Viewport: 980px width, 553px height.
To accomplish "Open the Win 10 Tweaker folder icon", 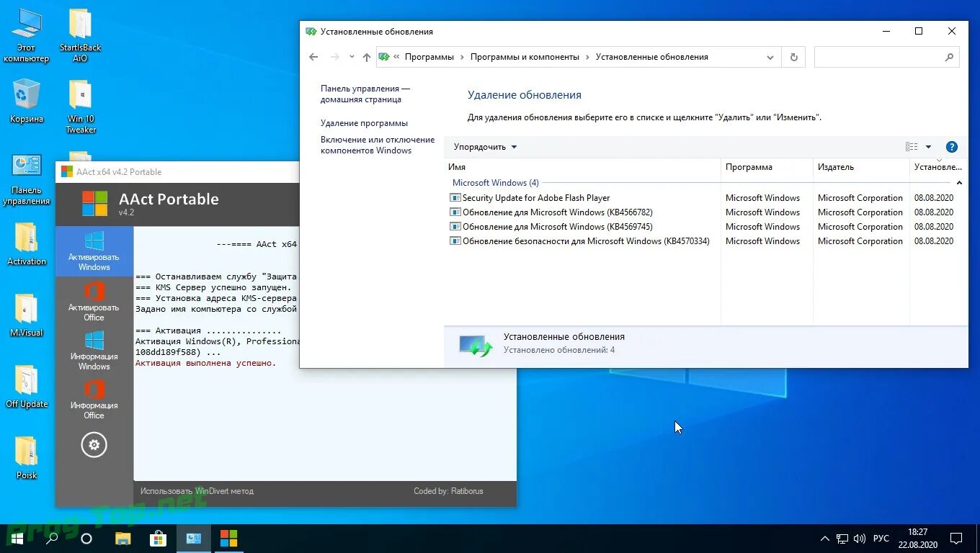I will point(81,107).
